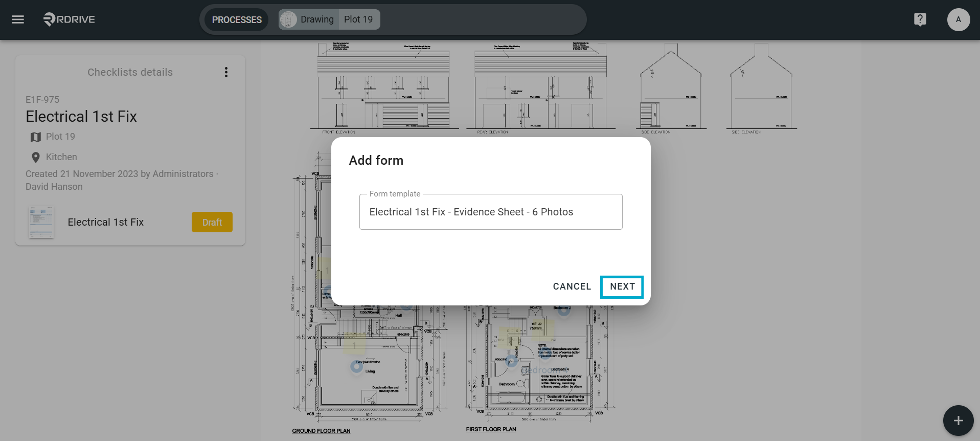Click NEXT in the Add form dialog
The height and width of the screenshot is (441, 980).
(x=622, y=286)
